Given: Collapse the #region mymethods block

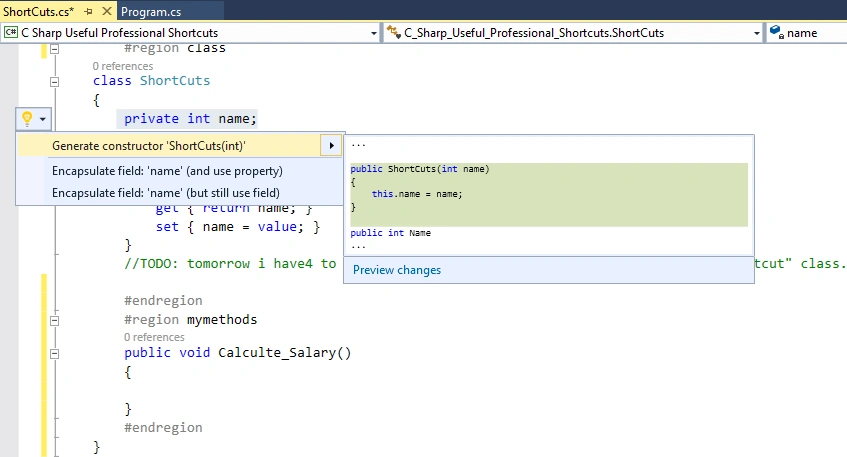Looking at the screenshot, I should [55, 320].
